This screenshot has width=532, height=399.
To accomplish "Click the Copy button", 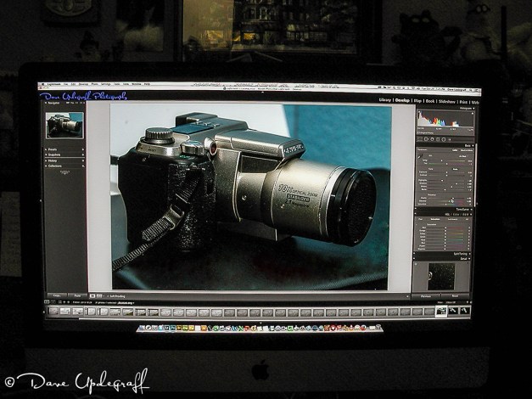I will [x=54, y=296].
